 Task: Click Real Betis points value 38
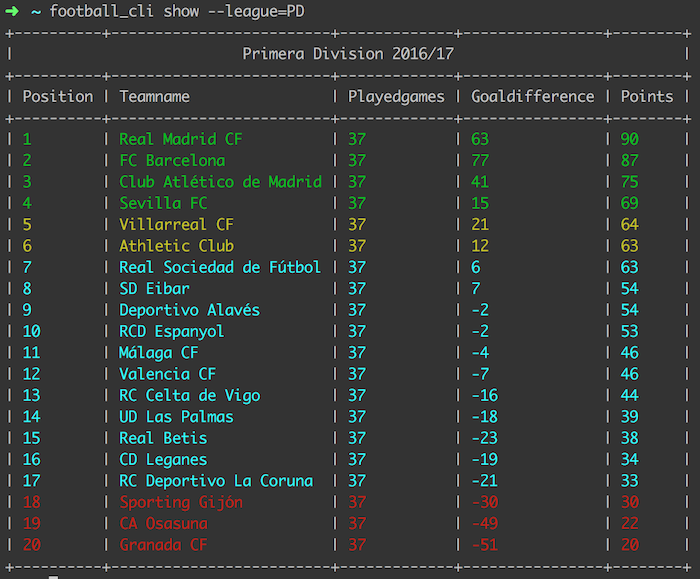coord(629,438)
